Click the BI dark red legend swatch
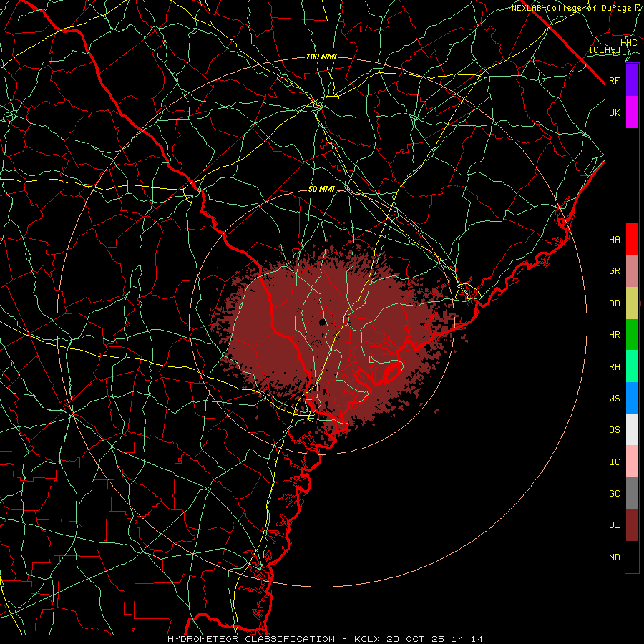Screen dimensions: 644x644 click(x=632, y=525)
